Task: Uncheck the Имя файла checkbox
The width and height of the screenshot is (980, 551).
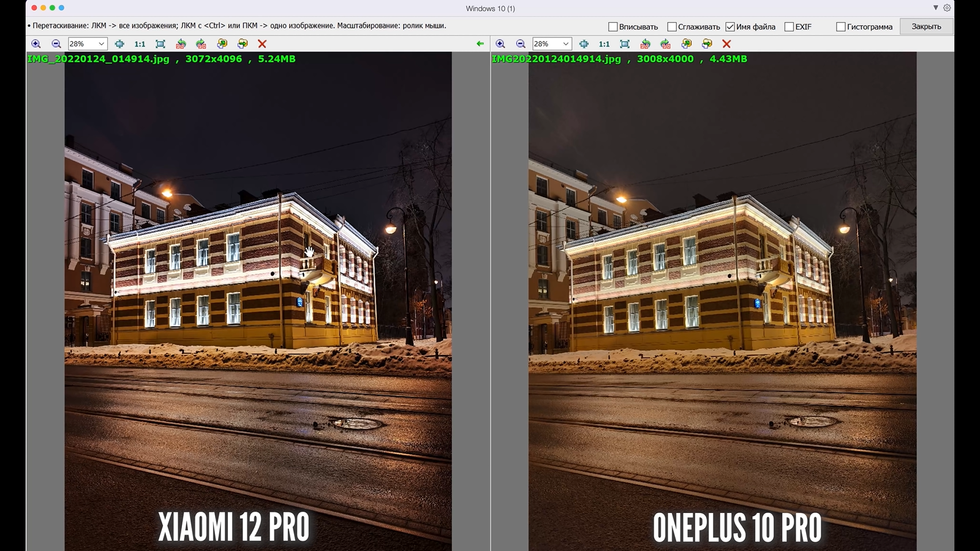Action: point(730,27)
